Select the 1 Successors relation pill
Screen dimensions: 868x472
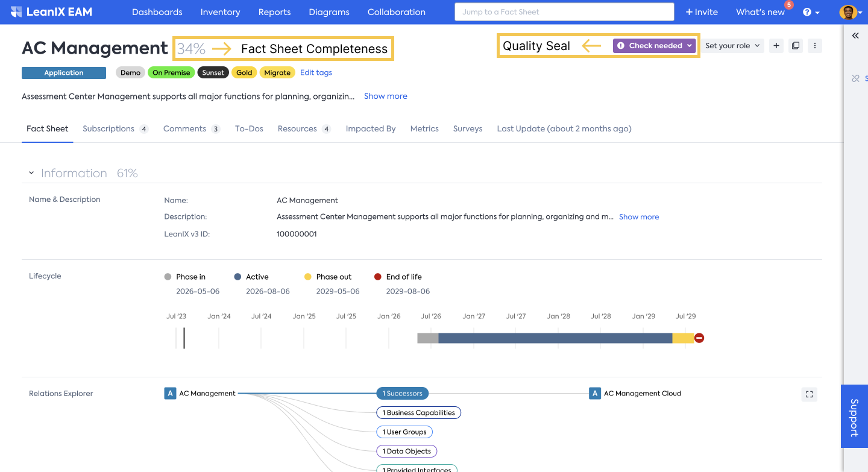point(402,394)
